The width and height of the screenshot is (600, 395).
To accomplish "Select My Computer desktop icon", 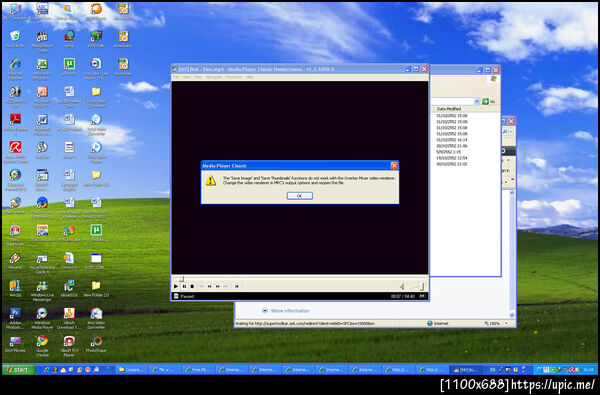I will tap(15, 11).
